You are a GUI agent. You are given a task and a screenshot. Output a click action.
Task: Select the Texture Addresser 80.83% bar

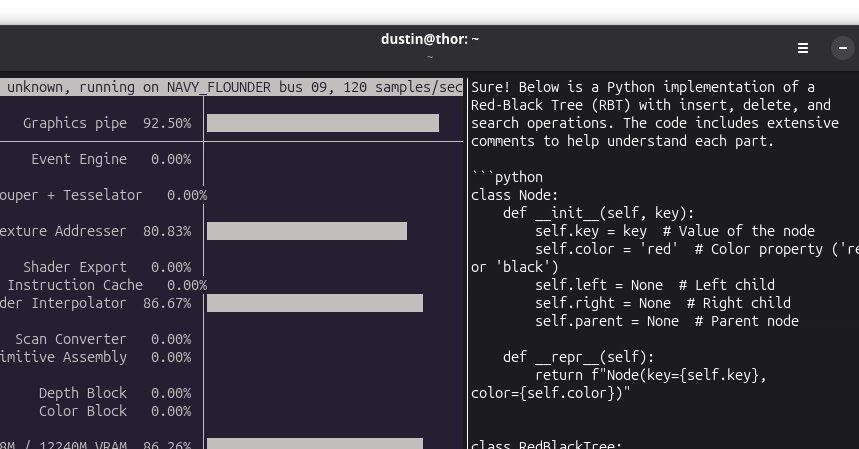pyautogui.click(x=307, y=231)
